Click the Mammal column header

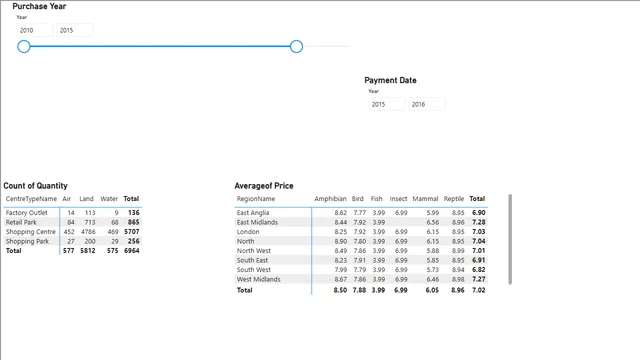click(425, 199)
